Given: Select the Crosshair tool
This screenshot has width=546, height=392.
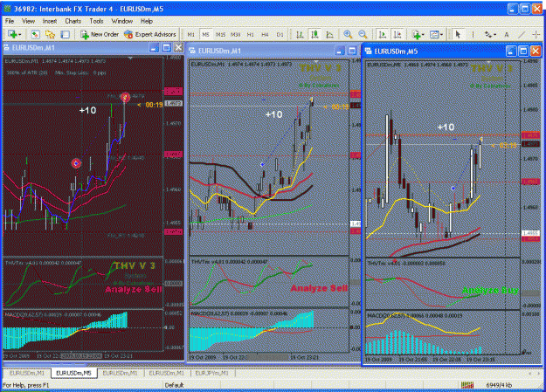Looking at the screenshot, I should (536, 34).
